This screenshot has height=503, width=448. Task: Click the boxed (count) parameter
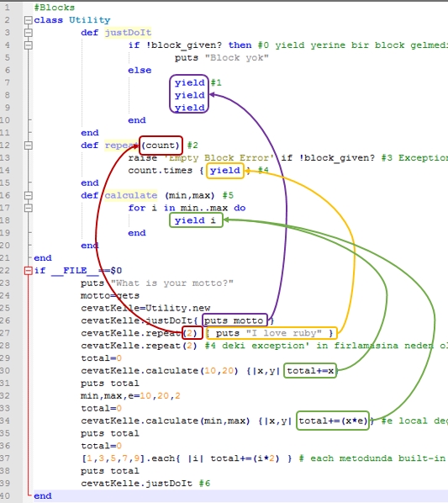pos(161,146)
